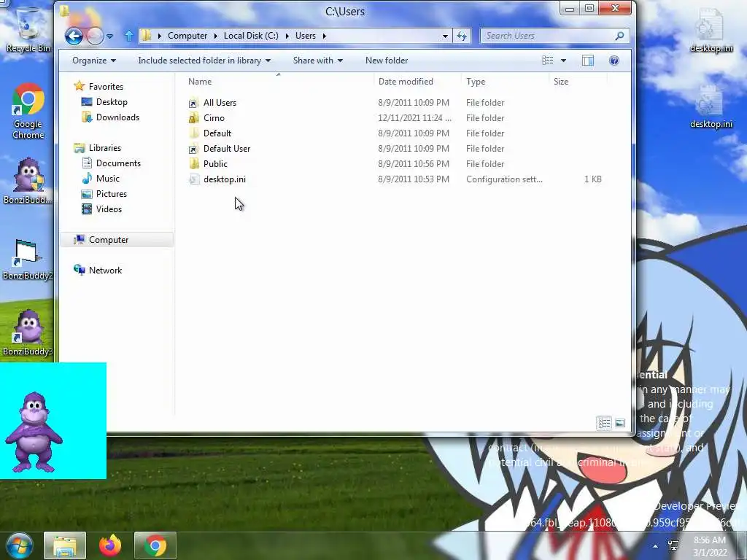Screen dimensions: 747x560
Task: Open the recent pages dropdown arrow
Action: pos(110,36)
